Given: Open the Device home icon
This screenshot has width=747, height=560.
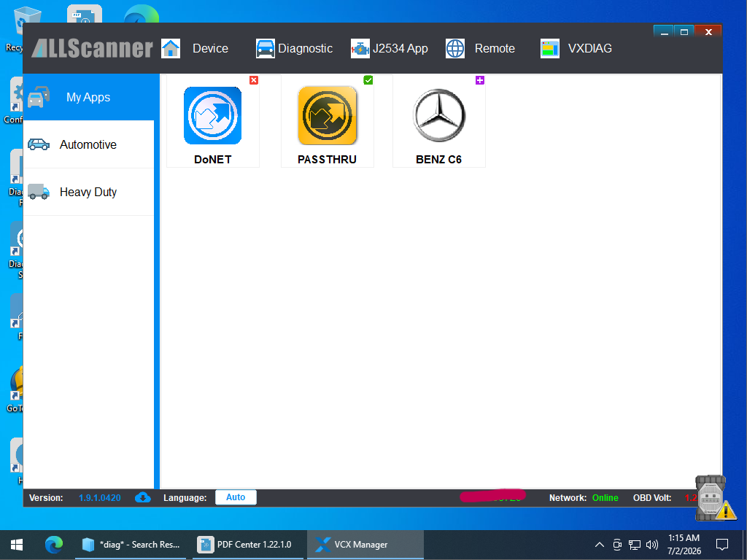Looking at the screenshot, I should [x=171, y=49].
